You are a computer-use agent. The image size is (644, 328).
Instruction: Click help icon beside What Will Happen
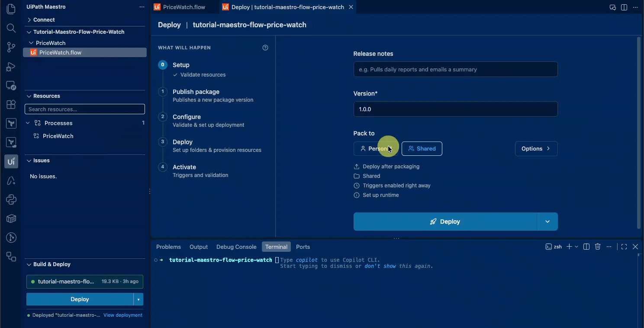coord(265,48)
